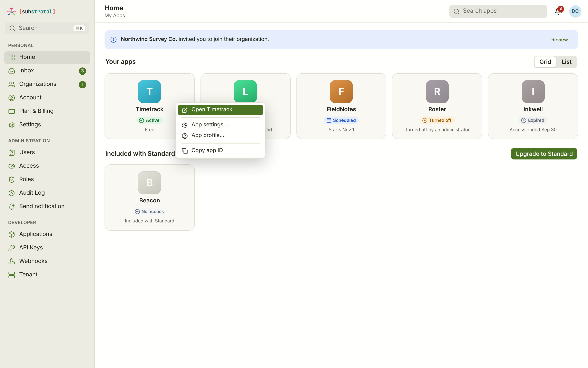Choose Open Timetrack in context menu
The width and height of the screenshot is (588, 368).
tap(220, 110)
